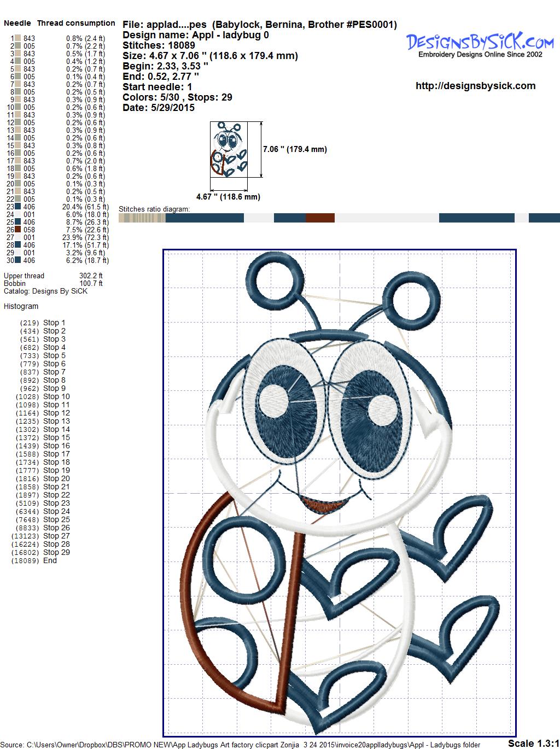Select needle 26 brown thread swatch

click(18, 230)
